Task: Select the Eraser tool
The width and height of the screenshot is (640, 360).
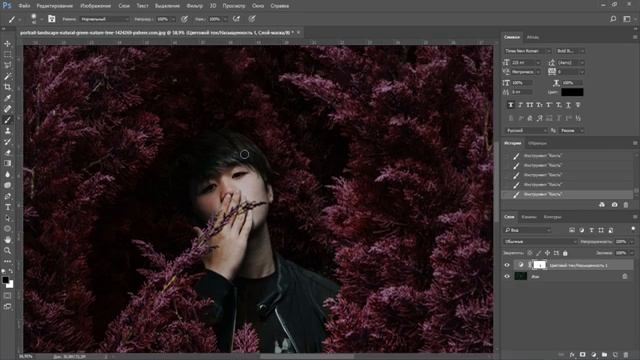Action: click(7, 152)
